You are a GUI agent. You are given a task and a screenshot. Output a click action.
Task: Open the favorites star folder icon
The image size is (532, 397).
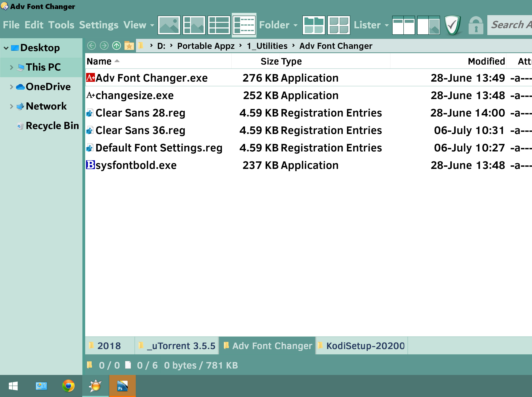tap(129, 46)
